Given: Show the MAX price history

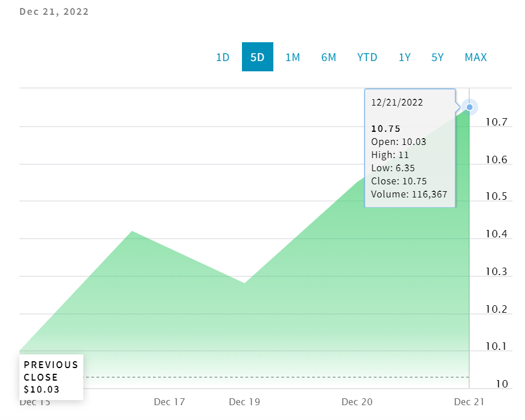Looking at the screenshot, I should 475,57.
